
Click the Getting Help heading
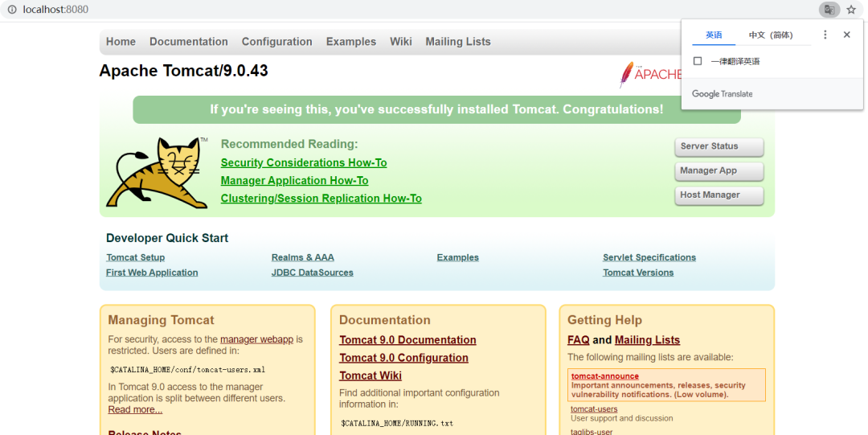604,320
